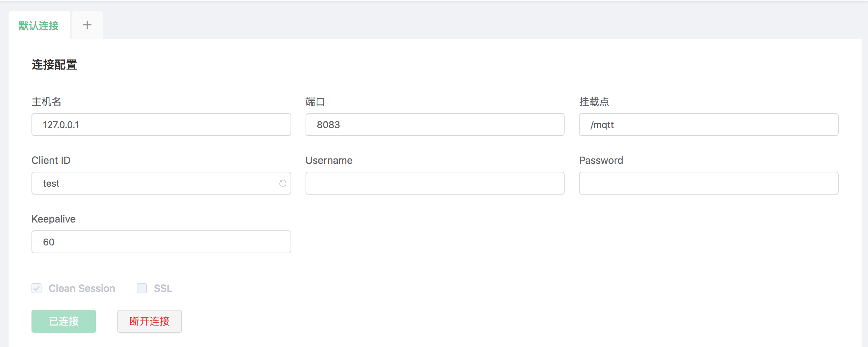This screenshot has height=347, width=868.
Task: Click the 连接配置 section heading
Action: (54, 65)
